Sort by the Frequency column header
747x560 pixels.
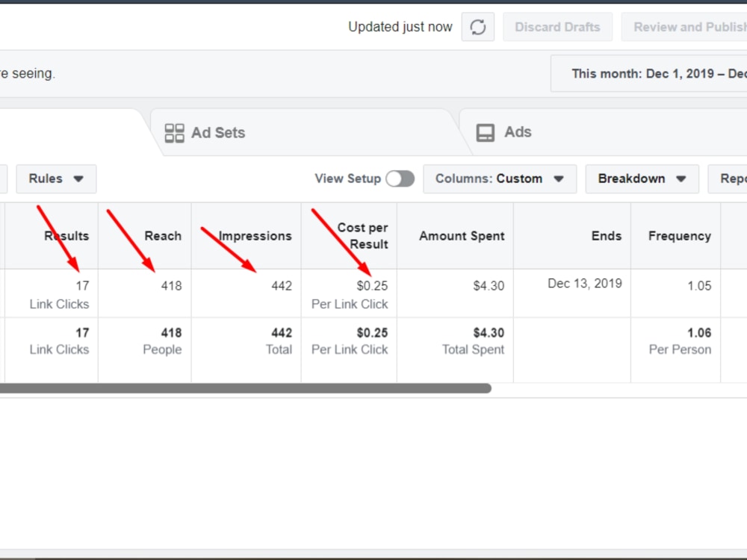(675, 236)
